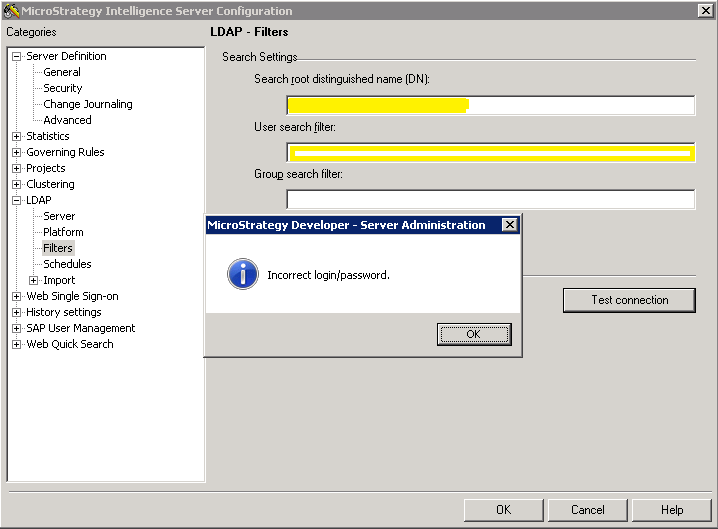Image resolution: width=718 pixels, height=529 pixels.
Task: Click the Test connection button
Action: pos(629,300)
